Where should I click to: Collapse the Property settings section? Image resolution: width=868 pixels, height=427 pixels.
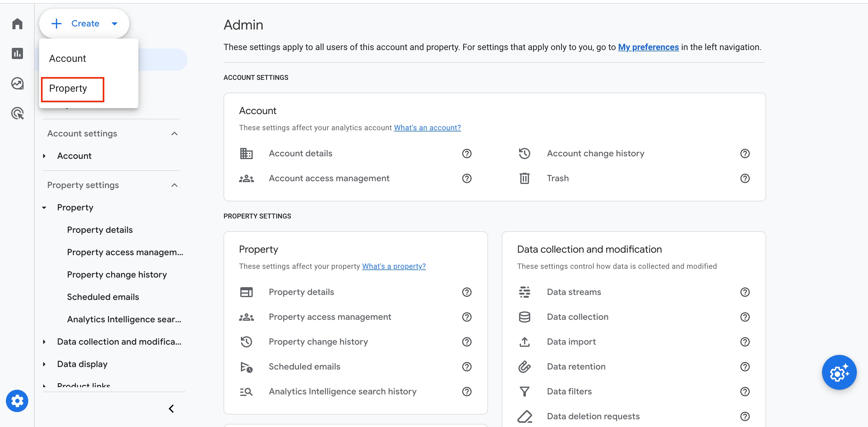(174, 185)
